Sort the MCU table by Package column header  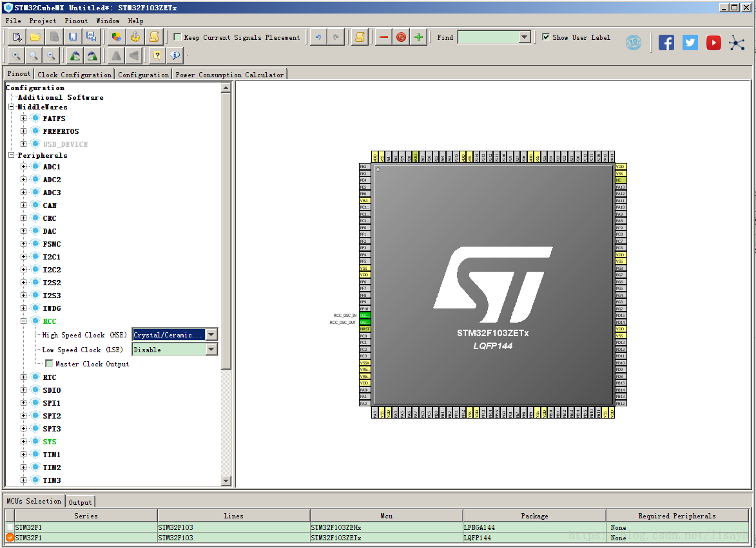534,516
